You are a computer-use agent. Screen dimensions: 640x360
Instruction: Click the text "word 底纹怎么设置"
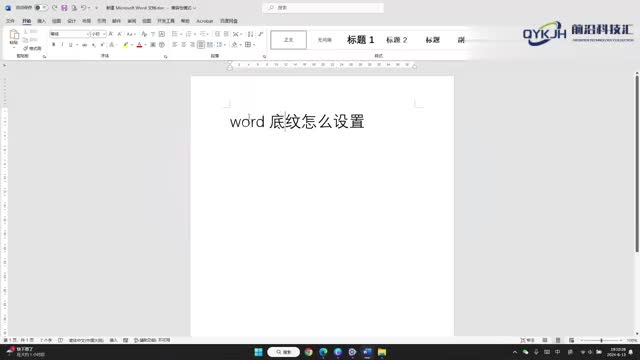[297, 122]
